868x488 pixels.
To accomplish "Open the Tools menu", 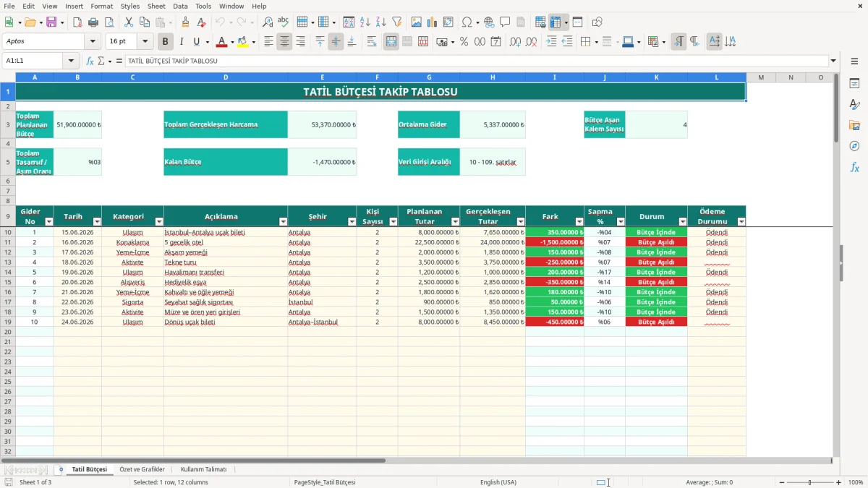I will (203, 6).
